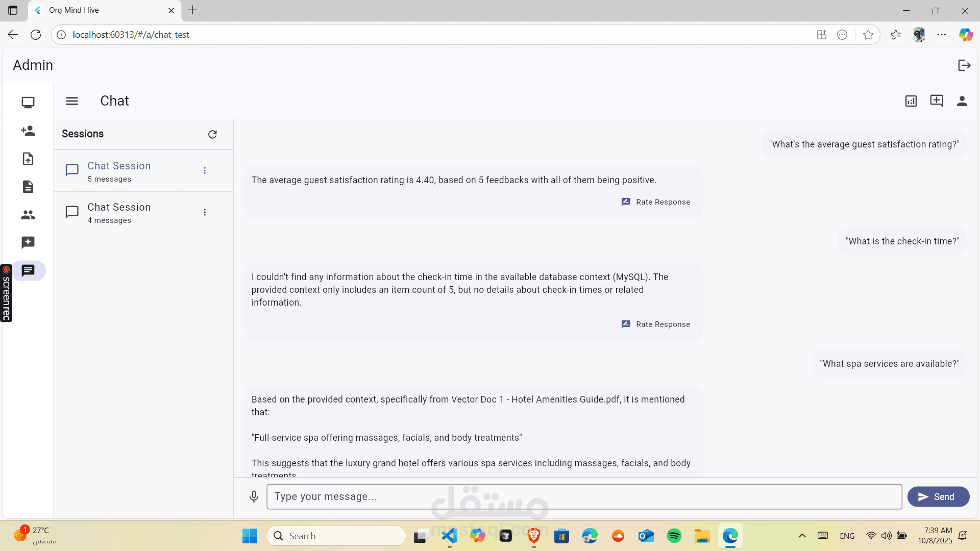Click the Type your message input field

click(x=584, y=496)
